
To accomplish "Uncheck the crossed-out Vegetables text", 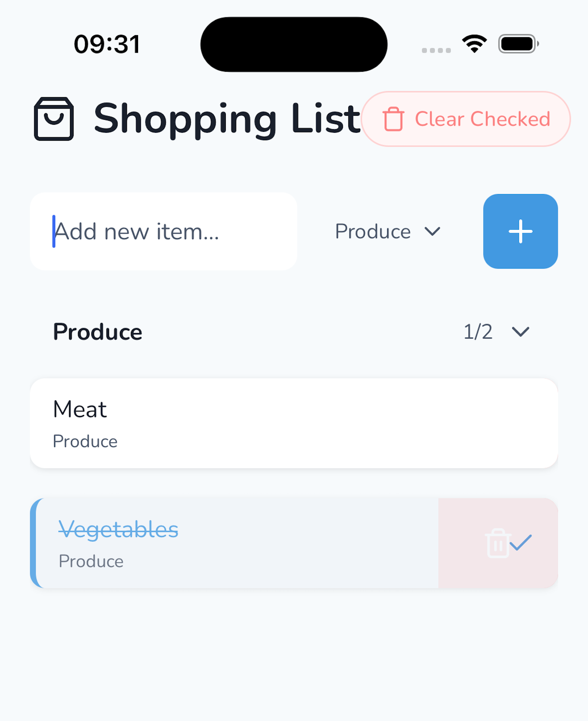I will pyautogui.click(x=118, y=529).
